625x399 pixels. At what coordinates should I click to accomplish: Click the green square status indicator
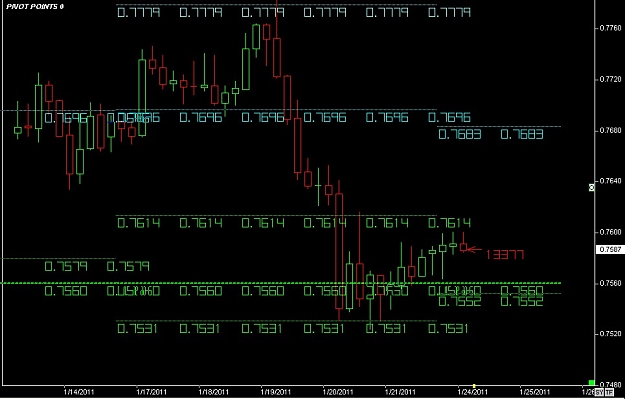coord(592,383)
